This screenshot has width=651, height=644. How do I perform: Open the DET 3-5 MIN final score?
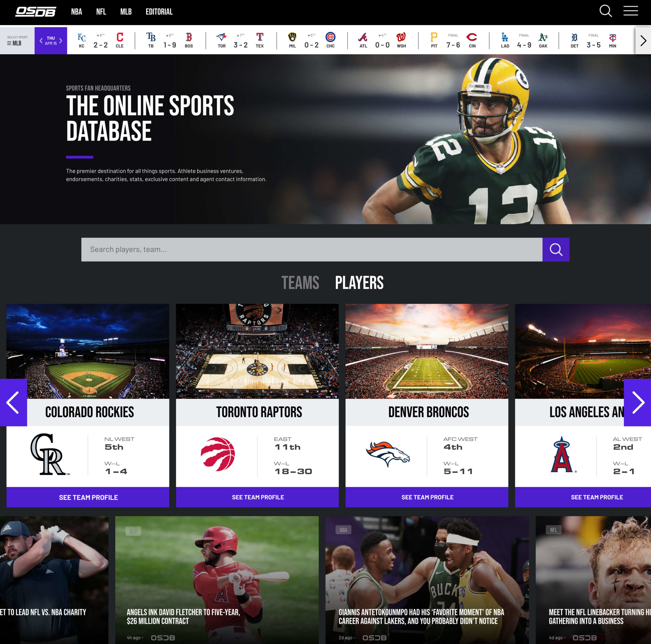(x=593, y=41)
